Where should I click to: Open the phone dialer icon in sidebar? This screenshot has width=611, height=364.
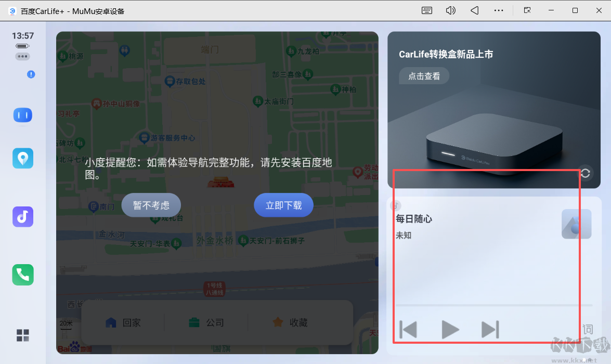pos(22,275)
